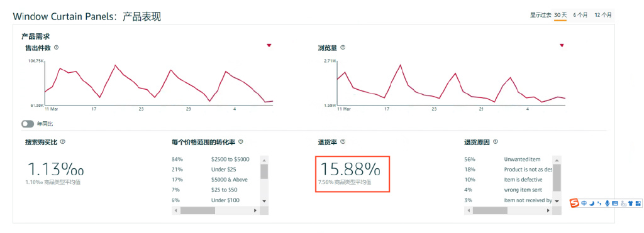Switch Sogou input mode with 中 button
Viewport: 644px width, 233px height.
[584, 203]
